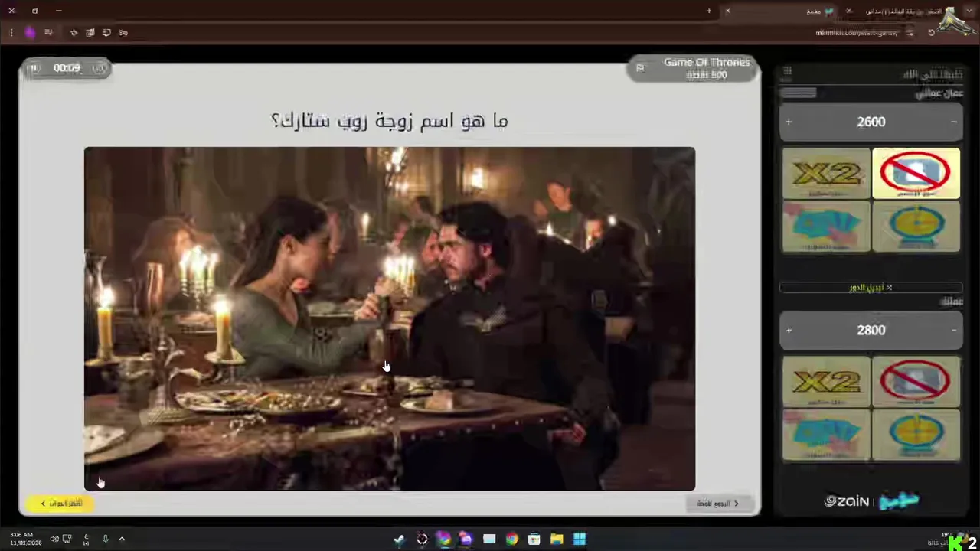
Task: Click the 2600 score value
Action: click(871, 122)
